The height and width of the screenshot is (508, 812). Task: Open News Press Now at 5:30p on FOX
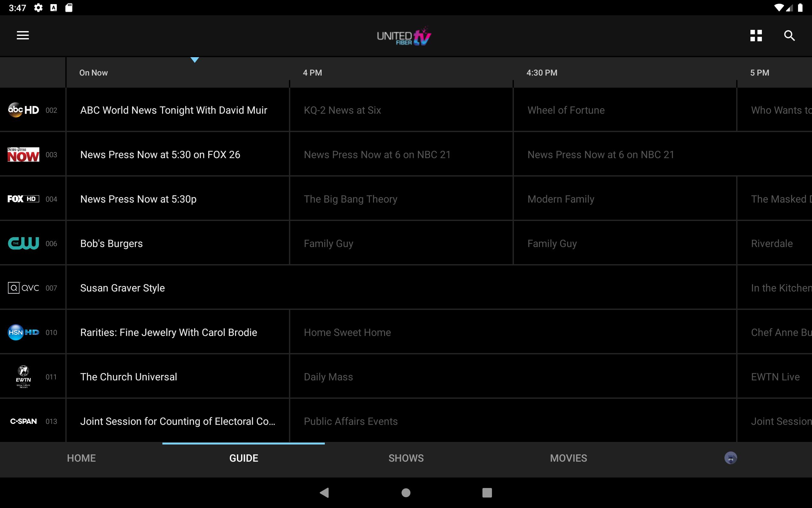click(178, 199)
